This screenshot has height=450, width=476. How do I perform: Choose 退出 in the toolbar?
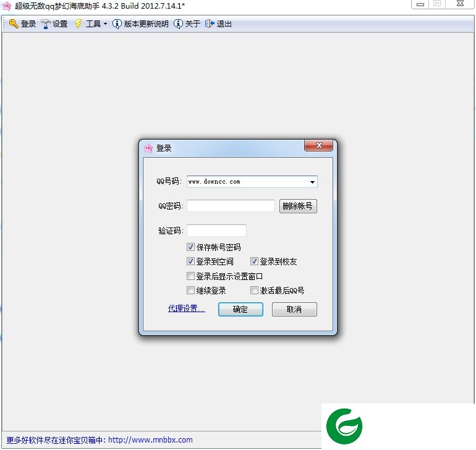[218, 23]
